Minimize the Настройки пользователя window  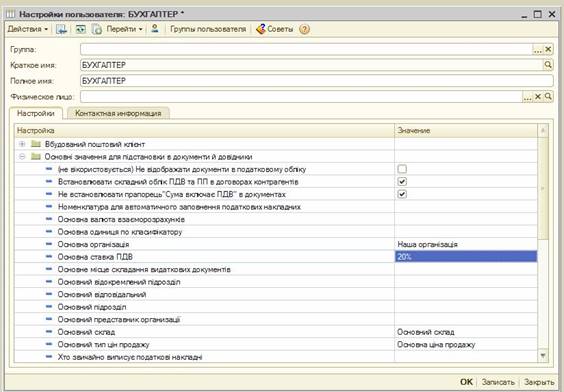524,15
